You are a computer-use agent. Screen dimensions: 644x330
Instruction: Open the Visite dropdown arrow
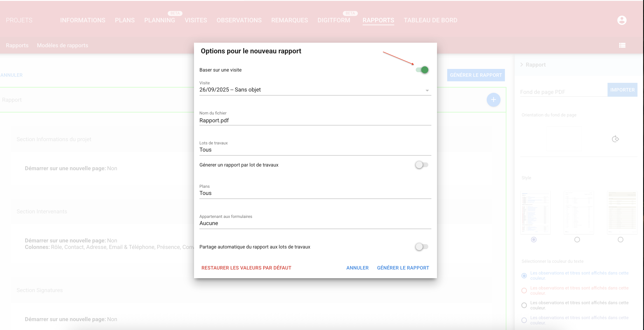[x=427, y=90]
